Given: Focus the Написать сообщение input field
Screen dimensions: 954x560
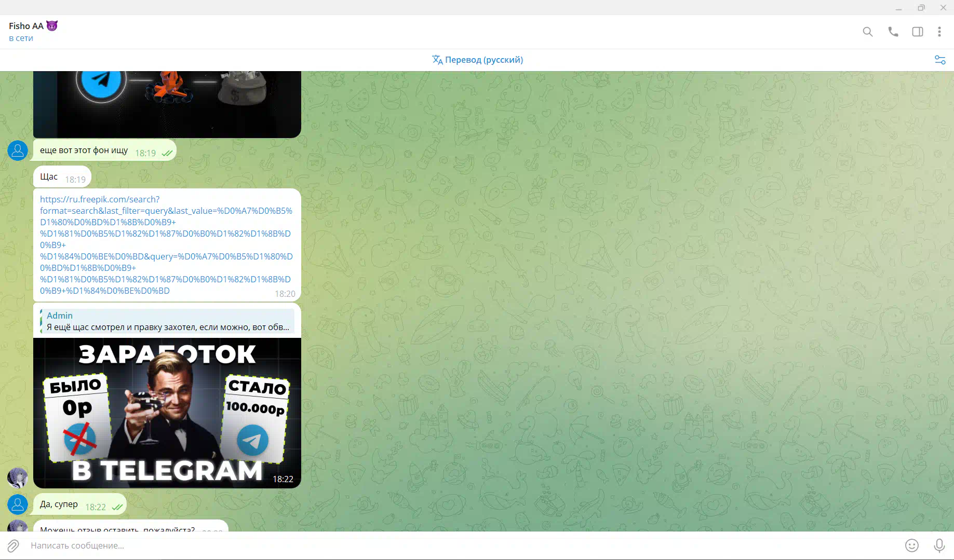Looking at the screenshot, I should [462, 545].
